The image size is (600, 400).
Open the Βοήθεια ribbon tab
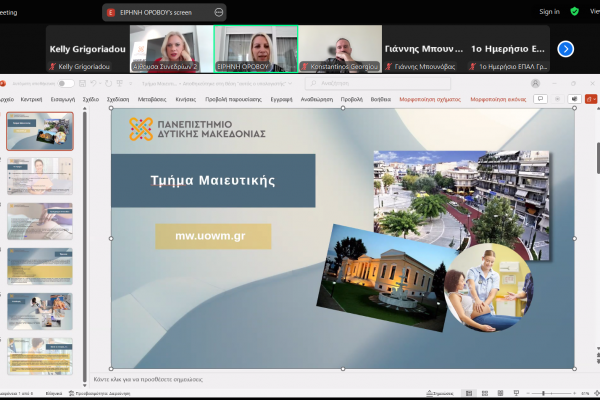click(381, 99)
